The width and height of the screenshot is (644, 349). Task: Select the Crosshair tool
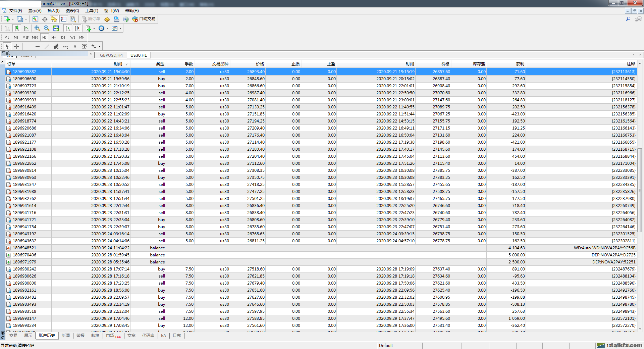[x=16, y=46]
